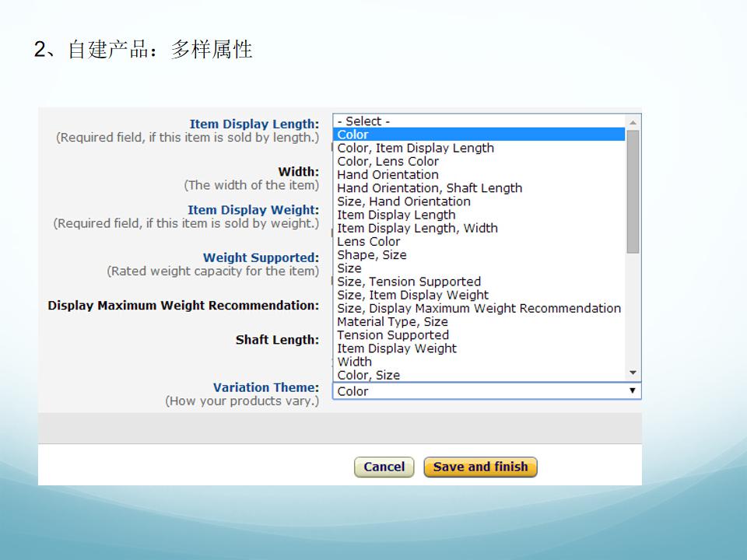Screen dimensions: 747x560
Task: Pick 'Color, Lens Color' option
Action: click(x=479, y=161)
